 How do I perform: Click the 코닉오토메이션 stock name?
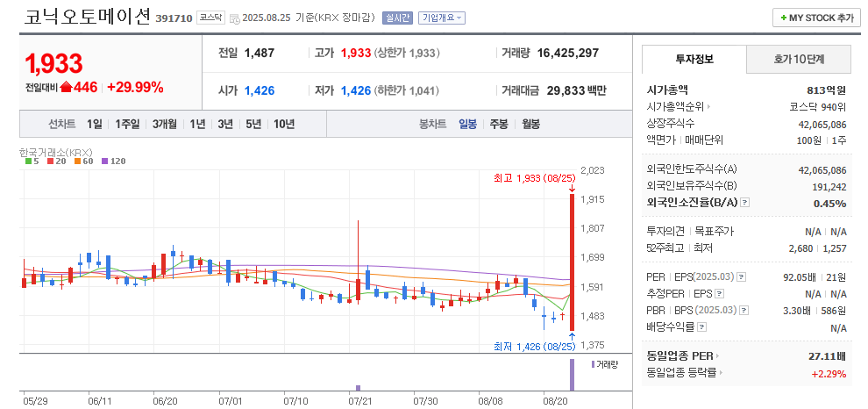pyautogui.click(x=88, y=17)
